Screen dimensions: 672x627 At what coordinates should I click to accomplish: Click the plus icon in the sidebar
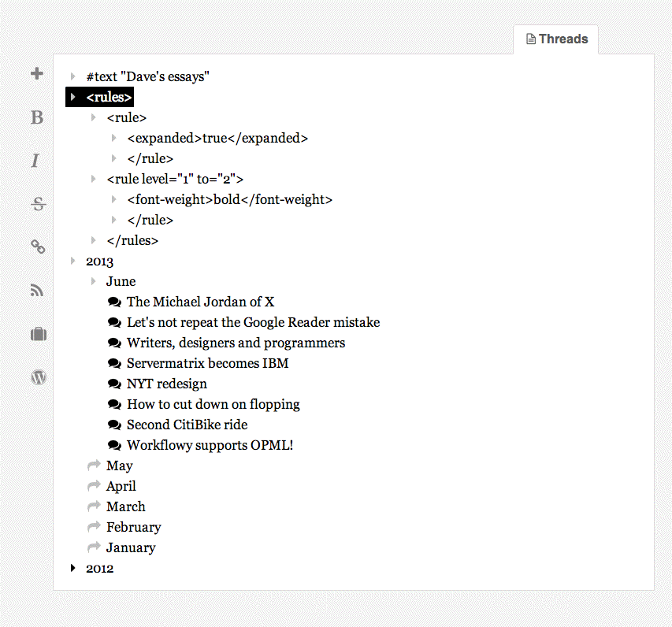[x=36, y=74]
